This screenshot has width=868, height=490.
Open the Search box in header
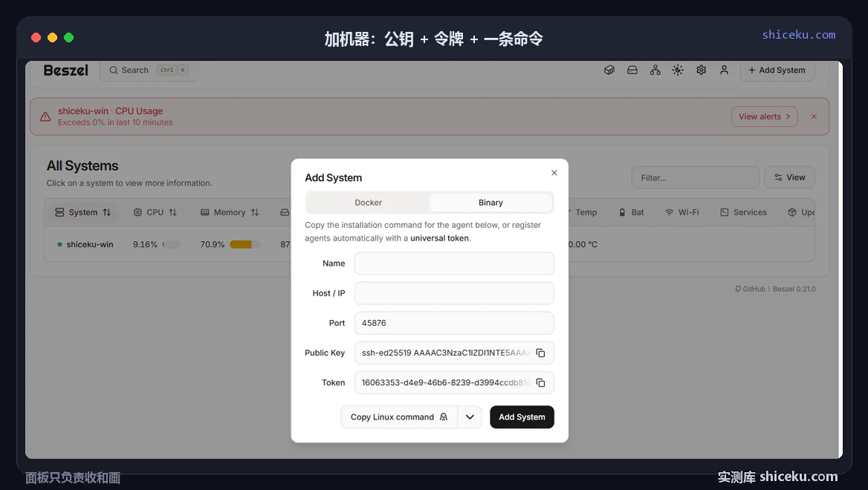[149, 71]
